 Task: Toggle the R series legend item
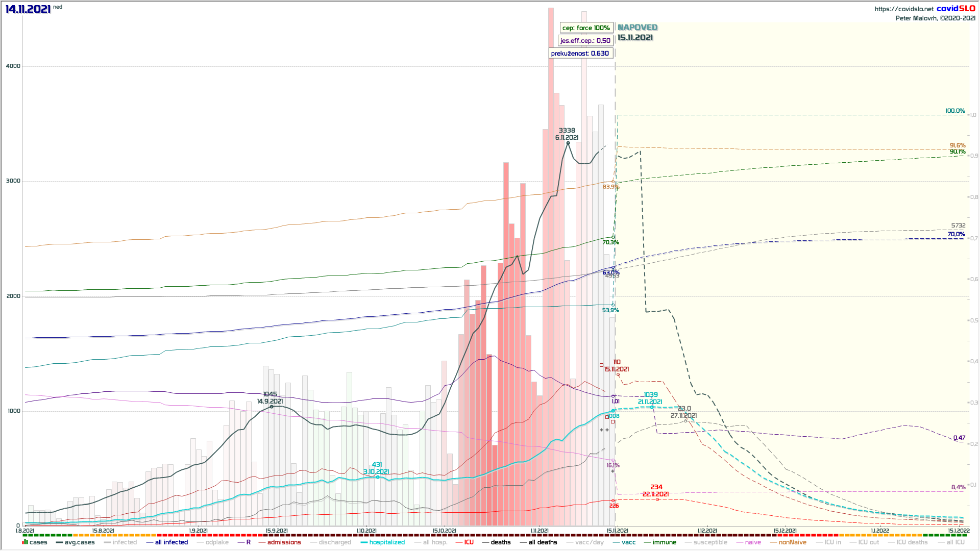[x=248, y=542]
